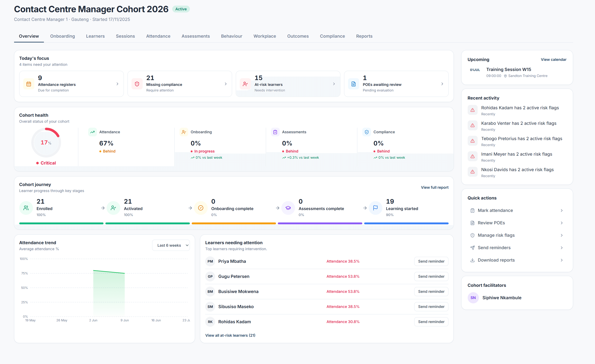Screen dimensions: 595x364
Task: Click the Send reminders paper plane icon
Action: (473, 248)
